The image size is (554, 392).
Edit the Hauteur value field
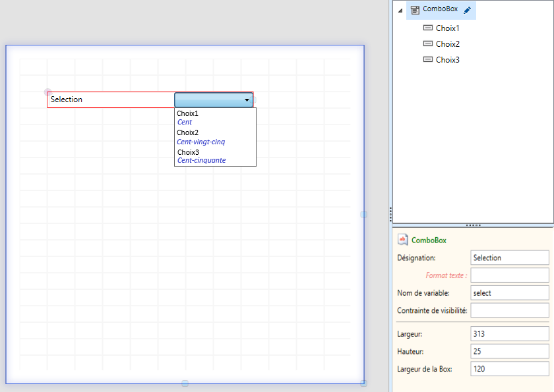(x=509, y=351)
